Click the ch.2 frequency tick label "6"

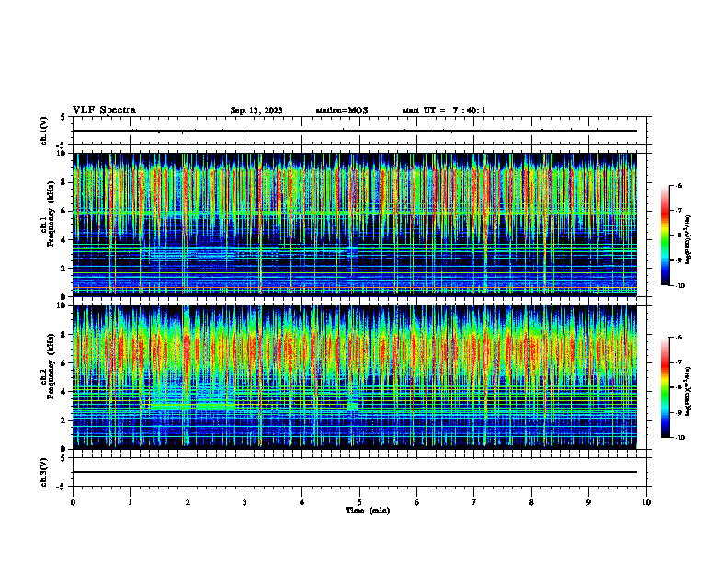tap(63, 363)
